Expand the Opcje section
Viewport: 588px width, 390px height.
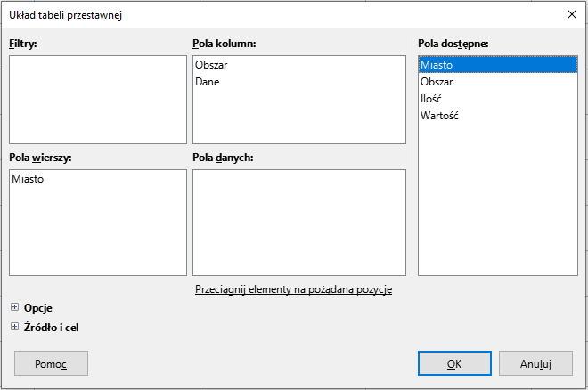click(x=14, y=307)
